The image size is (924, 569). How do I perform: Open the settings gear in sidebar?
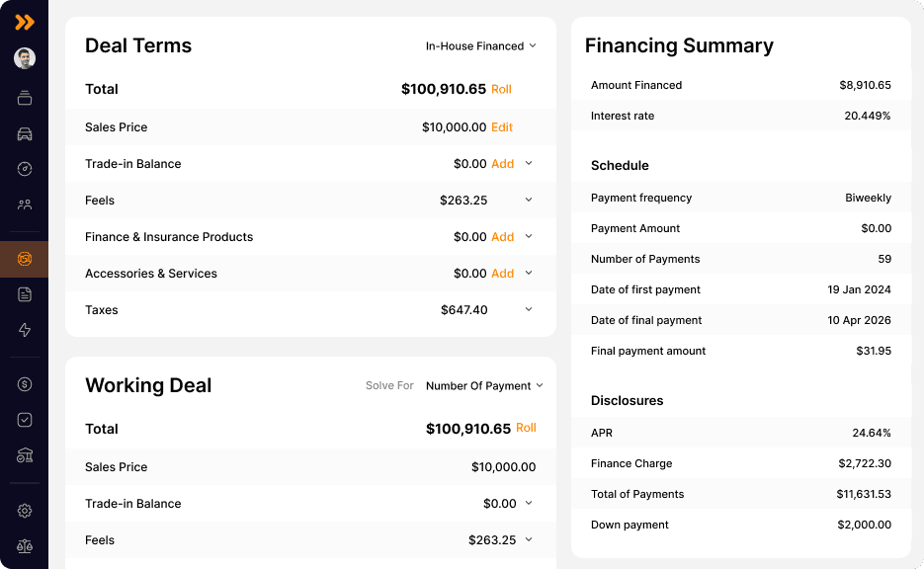25,511
